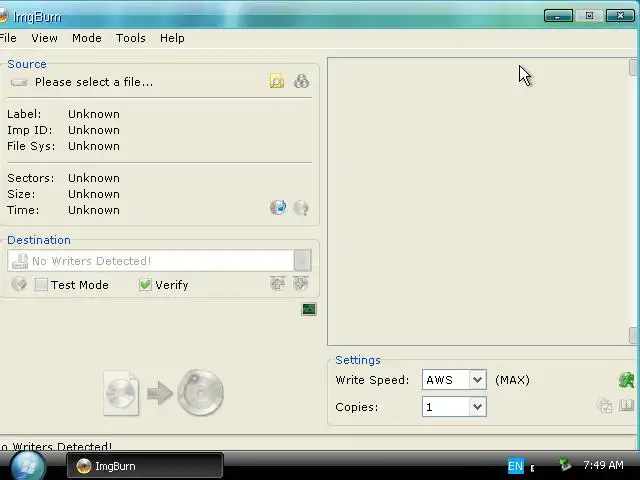Viewport: 640px width, 480px height.
Task: Click the load tray down-arrow icon in Destination
Action: point(301,283)
